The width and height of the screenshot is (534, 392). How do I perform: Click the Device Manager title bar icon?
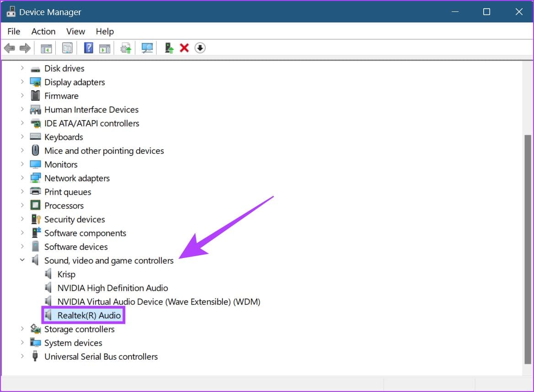click(11, 11)
